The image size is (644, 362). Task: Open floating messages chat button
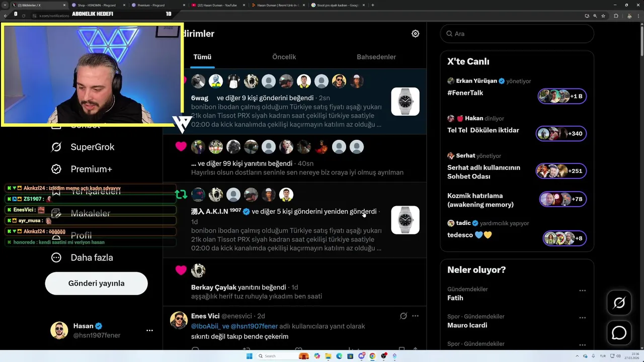[x=619, y=333]
